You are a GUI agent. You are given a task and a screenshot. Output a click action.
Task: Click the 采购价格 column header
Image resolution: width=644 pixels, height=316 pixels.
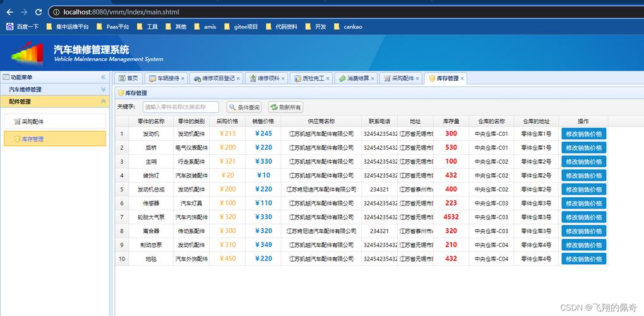point(227,121)
